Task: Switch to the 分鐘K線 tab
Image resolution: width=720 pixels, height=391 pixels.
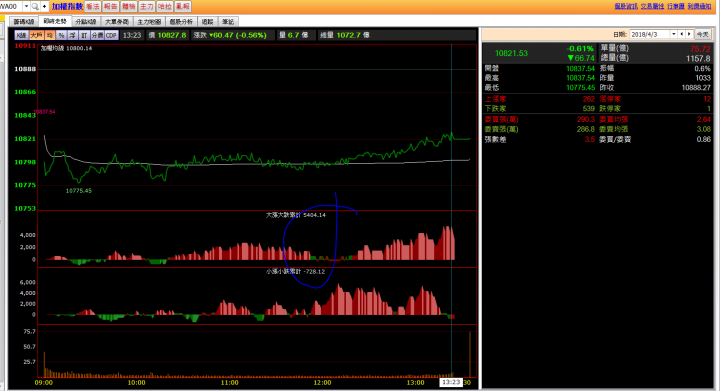Action: 86,22
